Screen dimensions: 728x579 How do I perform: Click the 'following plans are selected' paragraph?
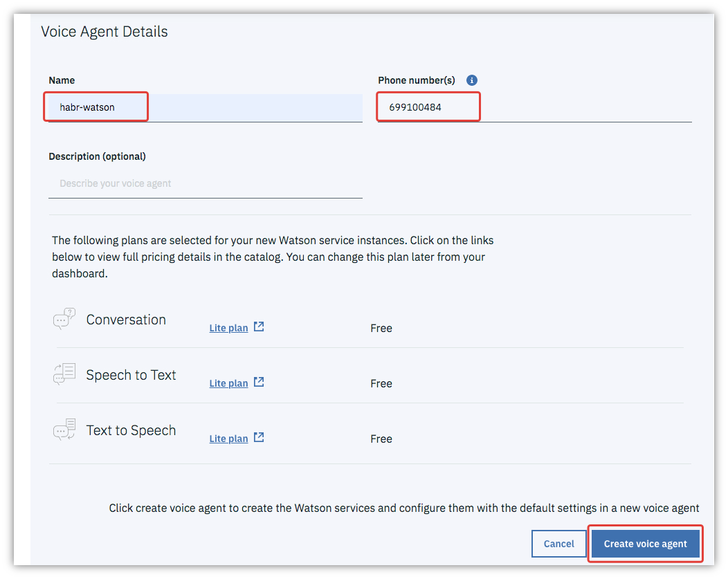click(273, 257)
